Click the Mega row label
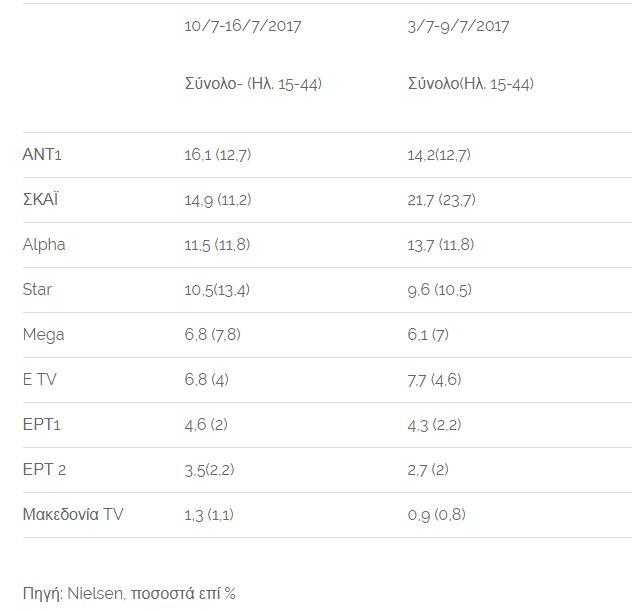This screenshot has height=611, width=632. 43,335
